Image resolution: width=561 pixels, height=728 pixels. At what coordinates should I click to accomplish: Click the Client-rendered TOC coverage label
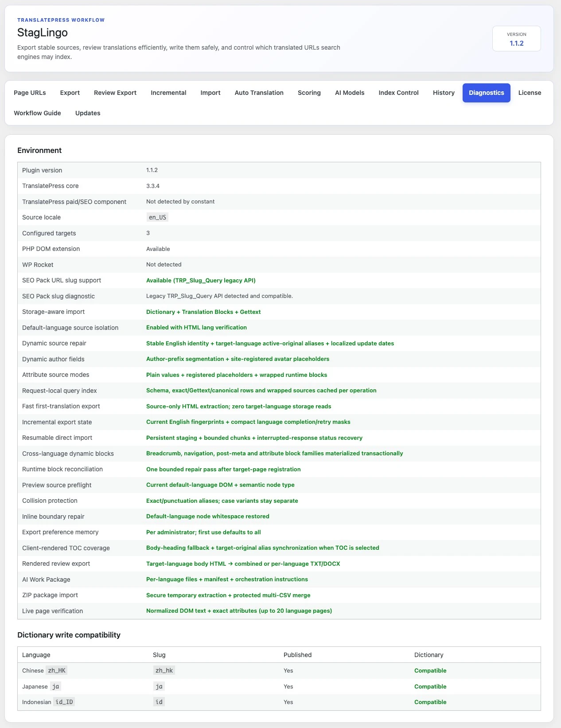(x=66, y=548)
